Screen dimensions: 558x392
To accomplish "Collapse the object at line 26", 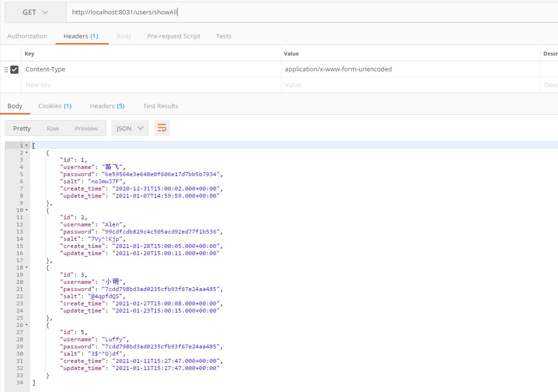I will coord(27,325).
